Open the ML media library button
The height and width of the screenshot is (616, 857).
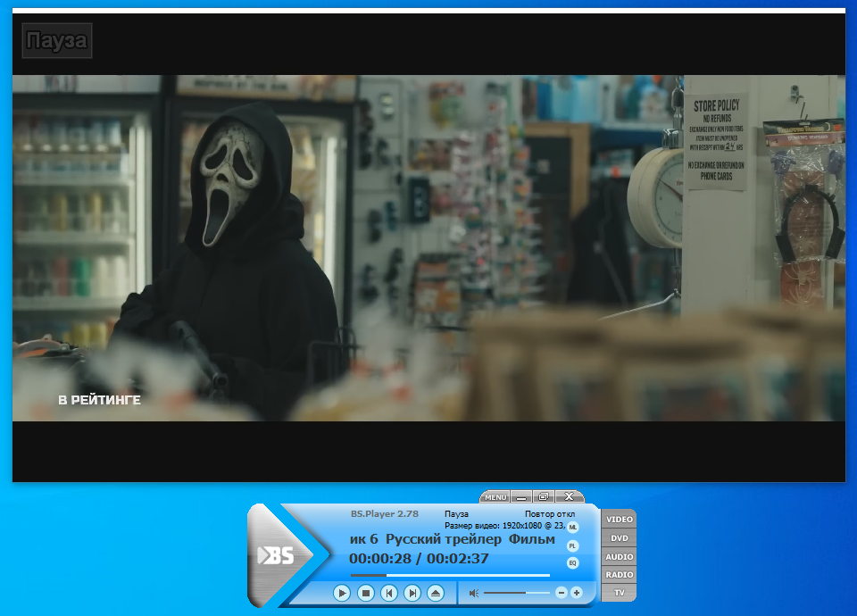coord(573,527)
